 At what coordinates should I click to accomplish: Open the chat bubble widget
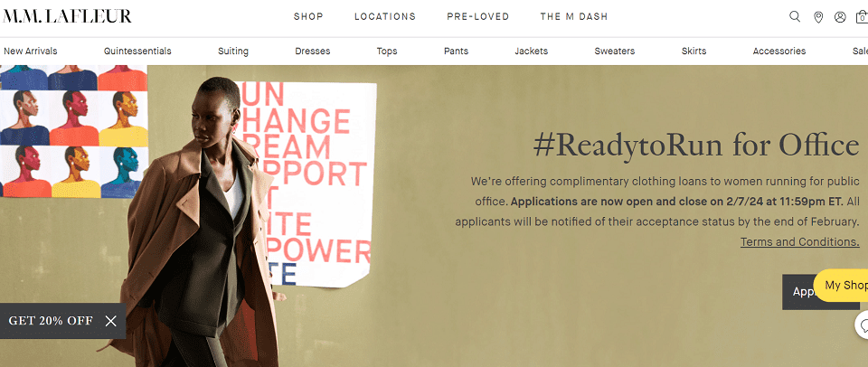tap(863, 325)
